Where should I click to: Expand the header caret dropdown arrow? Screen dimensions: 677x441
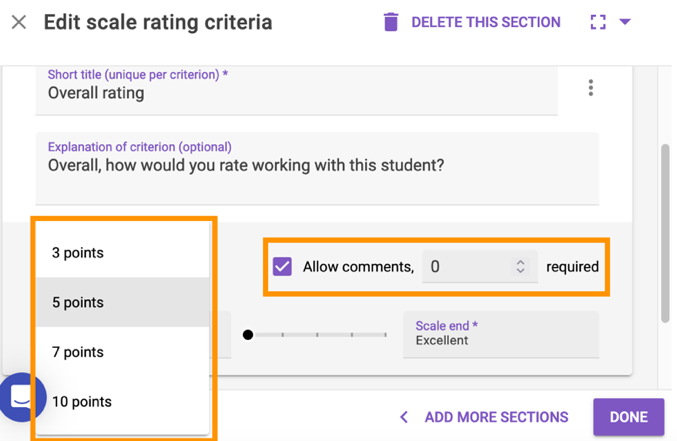625,22
